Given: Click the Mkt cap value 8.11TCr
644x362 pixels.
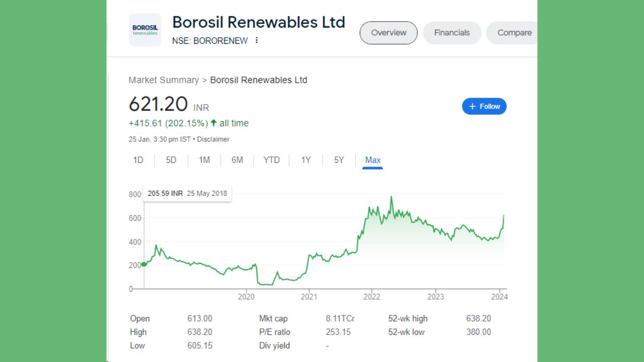Looking at the screenshot, I should 340,318.
